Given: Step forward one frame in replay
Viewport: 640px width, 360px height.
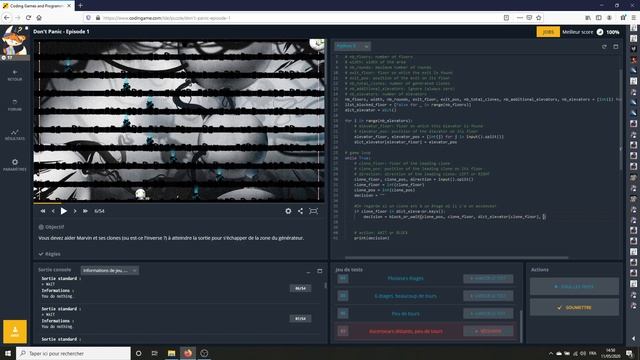Looking at the screenshot, I should 75,211.
